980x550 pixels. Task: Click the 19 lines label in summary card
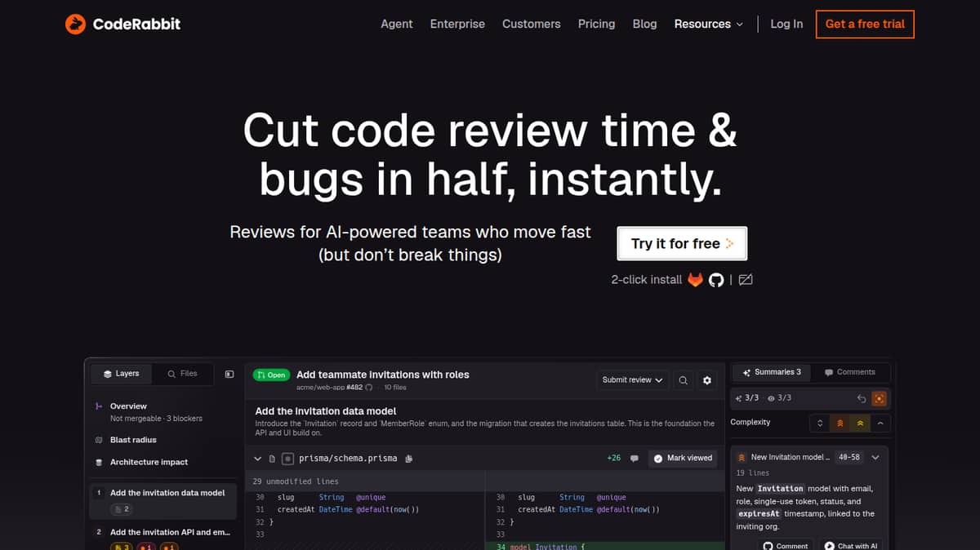point(752,473)
